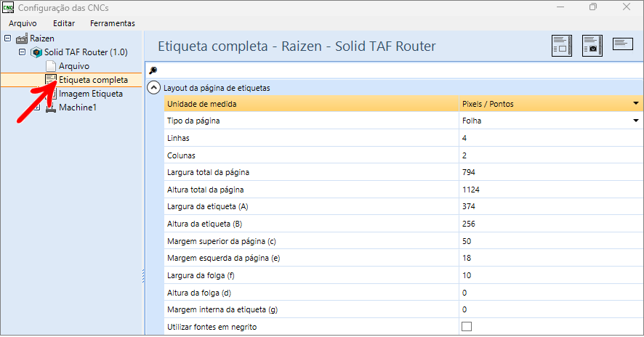The image size is (644, 337).
Task: Open the full label layout toolbar icon
Action: [x=561, y=46]
